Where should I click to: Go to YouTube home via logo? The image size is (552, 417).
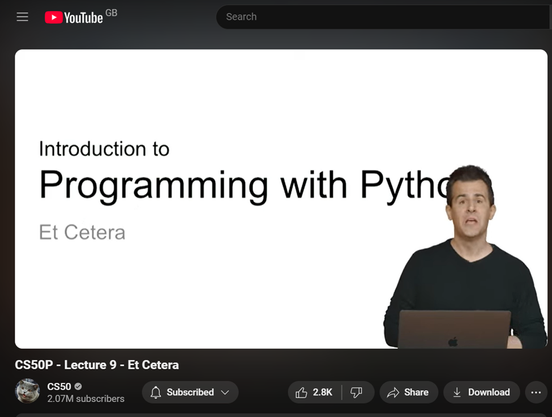(x=74, y=17)
